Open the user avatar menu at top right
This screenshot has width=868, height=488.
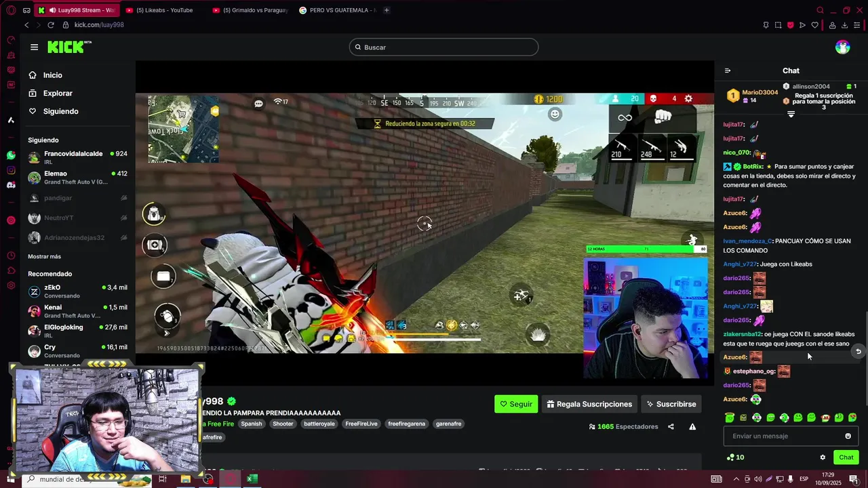(x=842, y=47)
